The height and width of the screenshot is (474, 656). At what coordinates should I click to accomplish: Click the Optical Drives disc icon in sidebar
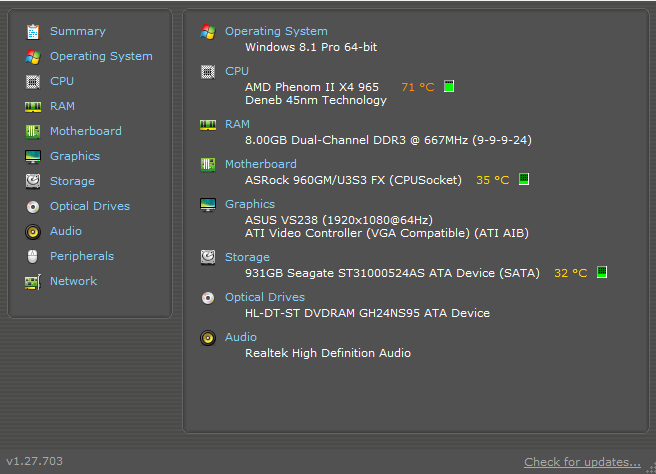pos(33,207)
